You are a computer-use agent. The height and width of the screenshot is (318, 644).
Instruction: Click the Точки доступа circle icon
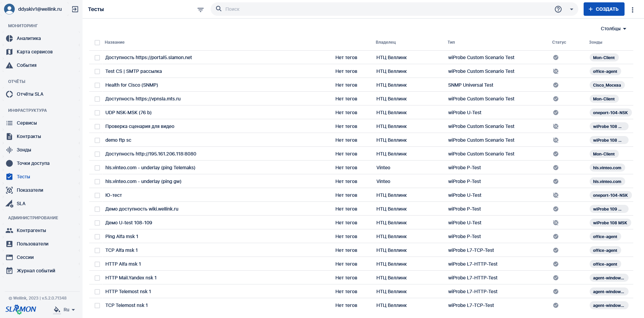click(x=9, y=163)
